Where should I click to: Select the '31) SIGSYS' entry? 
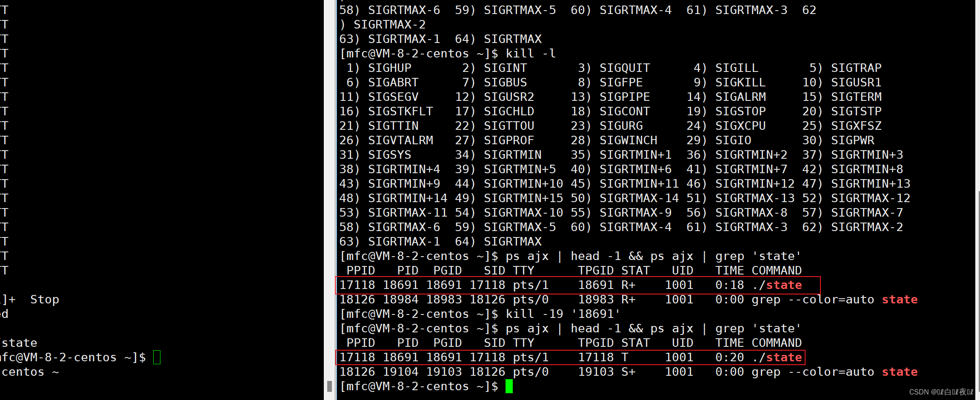pyautogui.click(x=375, y=155)
